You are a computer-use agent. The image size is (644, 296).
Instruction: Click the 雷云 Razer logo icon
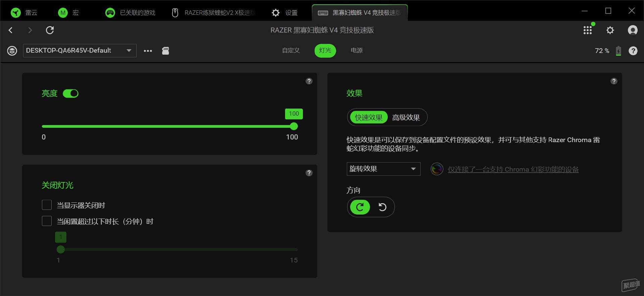[x=16, y=13]
